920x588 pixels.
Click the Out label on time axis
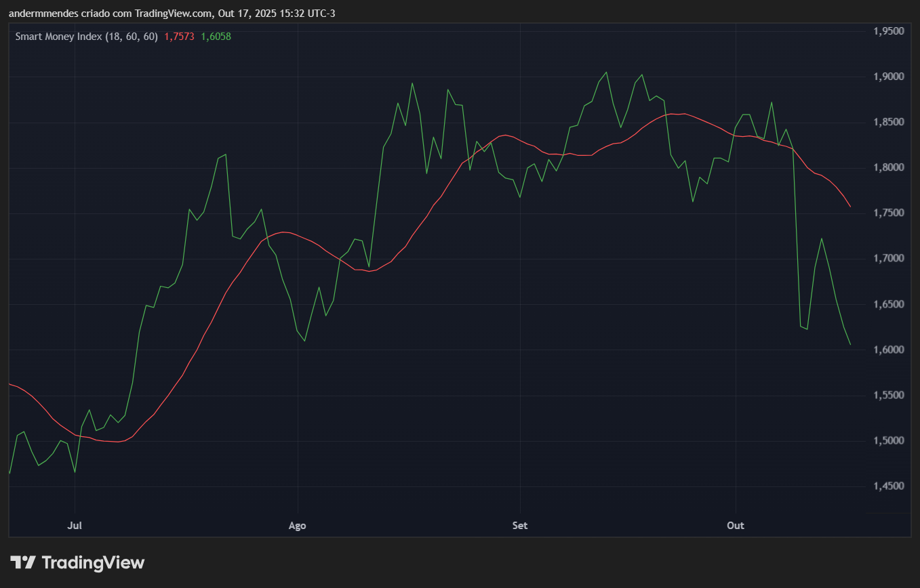click(735, 526)
